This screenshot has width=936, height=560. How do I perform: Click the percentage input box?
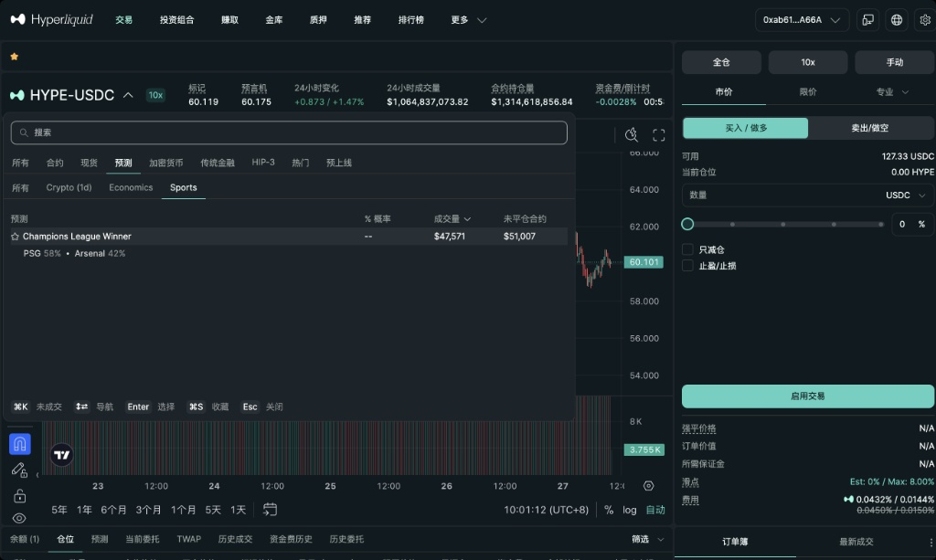point(912,224)
